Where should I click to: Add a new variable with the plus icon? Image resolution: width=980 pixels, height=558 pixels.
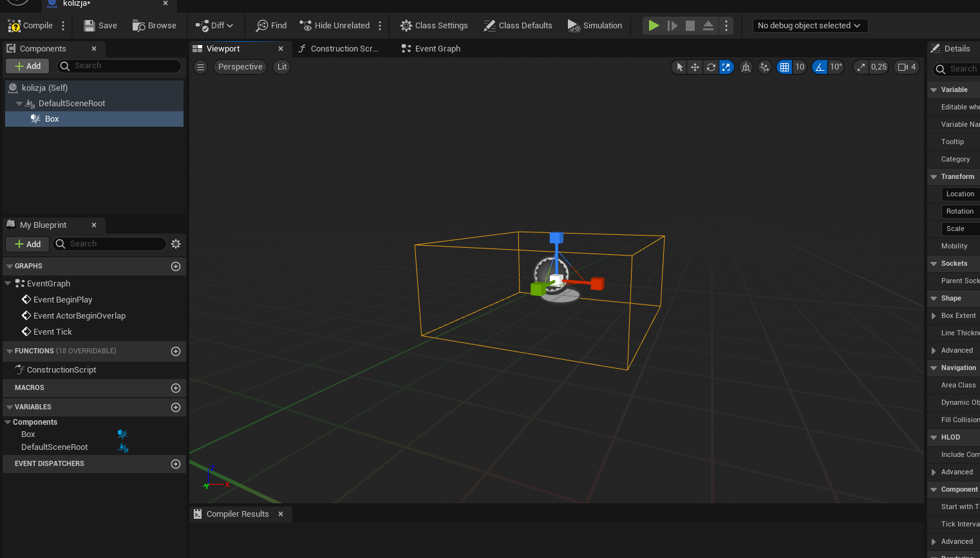coord(176,407)
